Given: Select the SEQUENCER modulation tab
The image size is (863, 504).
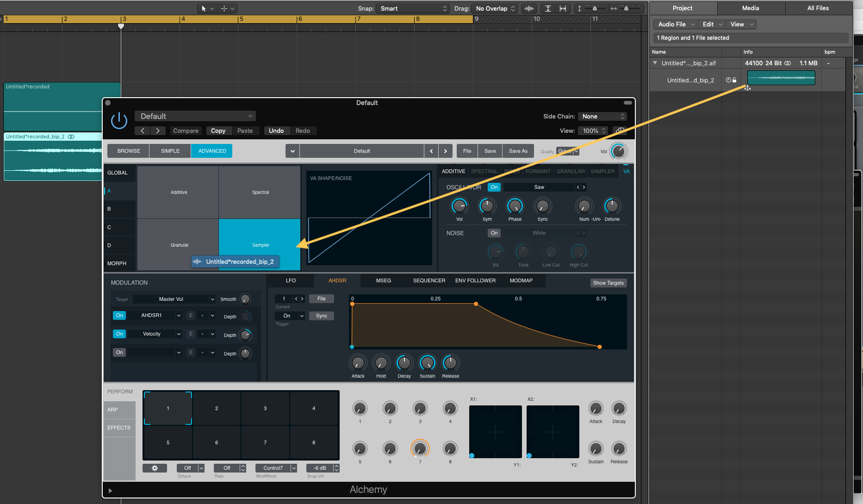Looking at the screenshot, I should point(429,280).
